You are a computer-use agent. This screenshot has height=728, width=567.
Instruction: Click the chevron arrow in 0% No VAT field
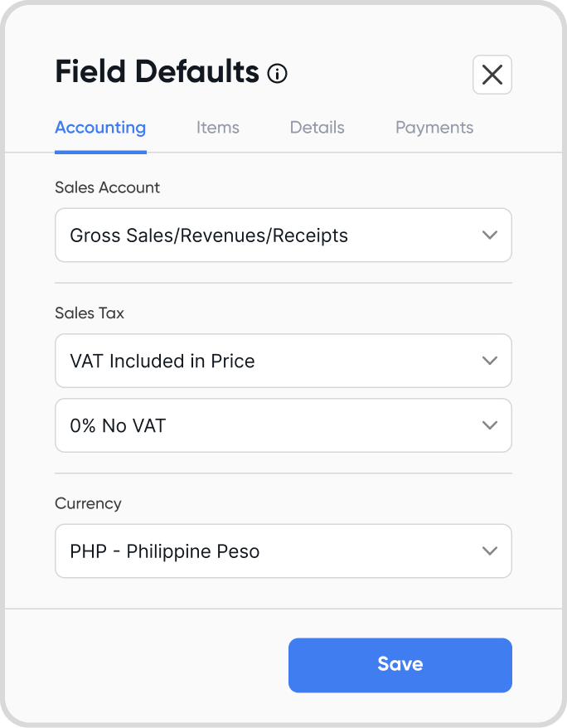pos(490,425)
